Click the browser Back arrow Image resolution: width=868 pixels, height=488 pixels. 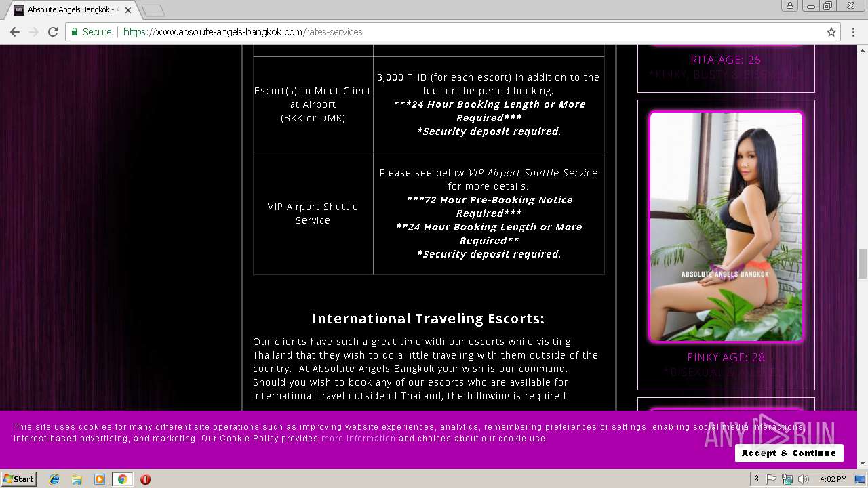click(x=15, y=32)
